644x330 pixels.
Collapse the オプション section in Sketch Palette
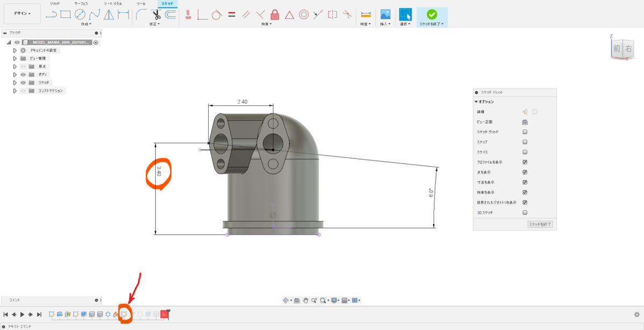[x=476, y=102]
